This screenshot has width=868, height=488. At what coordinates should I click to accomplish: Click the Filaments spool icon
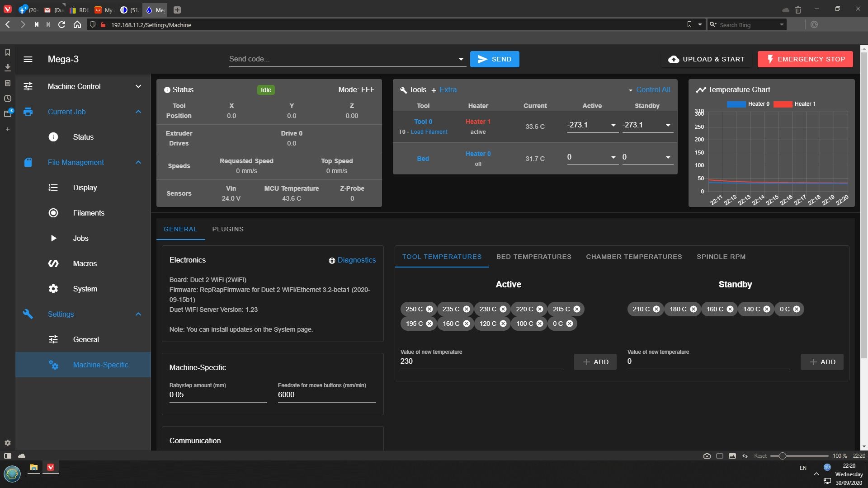pos(53,213)
